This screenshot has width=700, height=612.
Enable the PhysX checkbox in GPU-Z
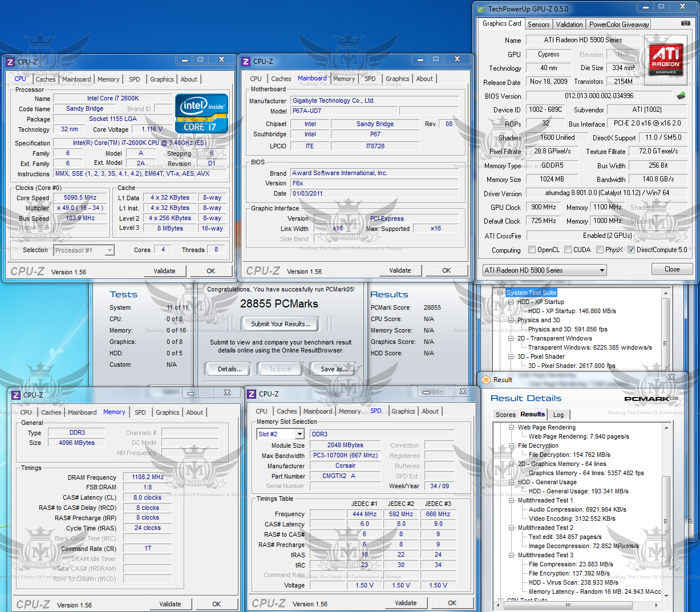coord(600,250)
